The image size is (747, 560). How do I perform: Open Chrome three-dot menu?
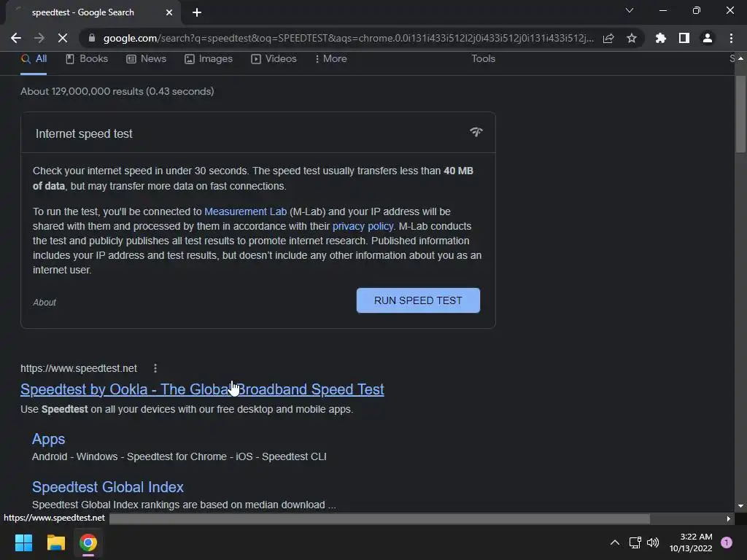click(731, 38)
